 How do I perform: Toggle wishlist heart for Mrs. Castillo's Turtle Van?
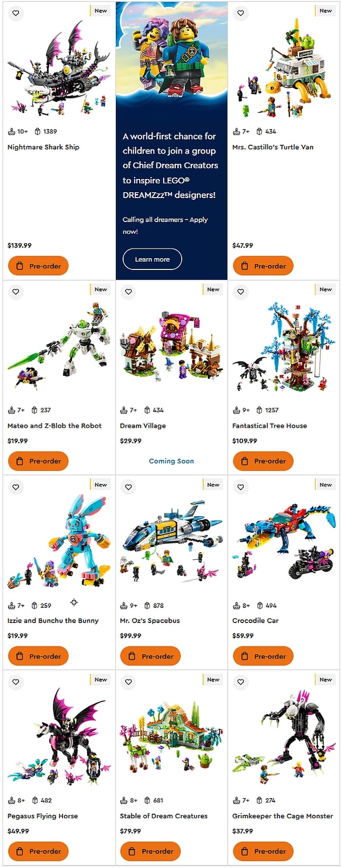(x=241, y=13)
